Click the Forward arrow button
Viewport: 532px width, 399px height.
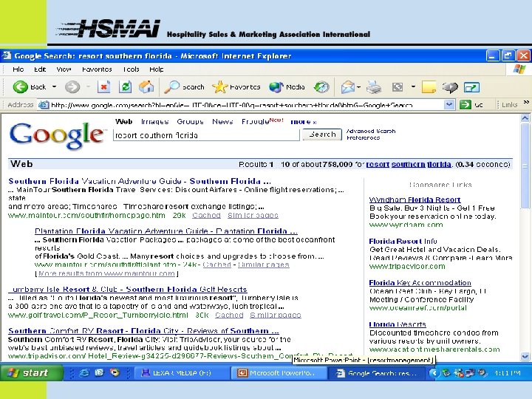coord(72,87)
